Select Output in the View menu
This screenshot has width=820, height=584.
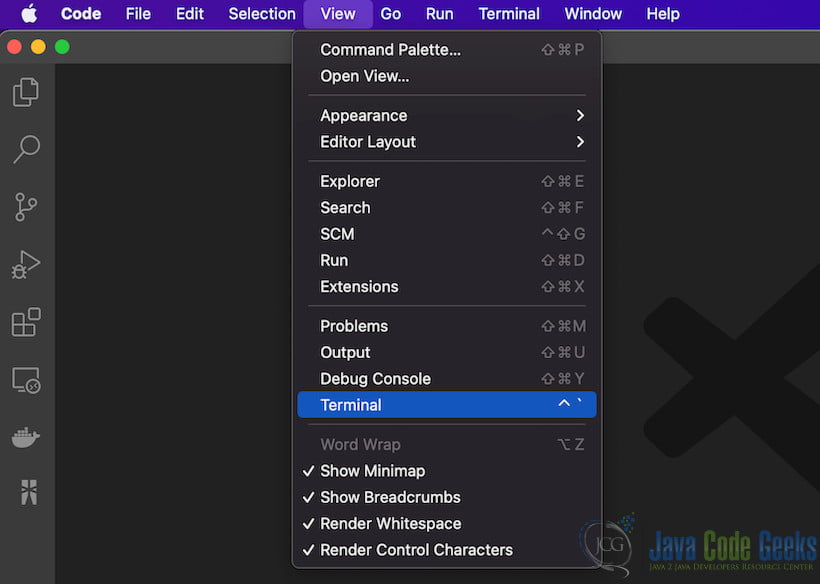447,352
